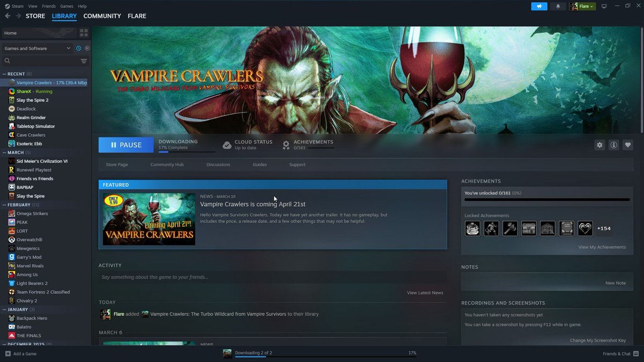
Task: Click the activity text input field
Action: pyautogui.click(x=273, y=277)
